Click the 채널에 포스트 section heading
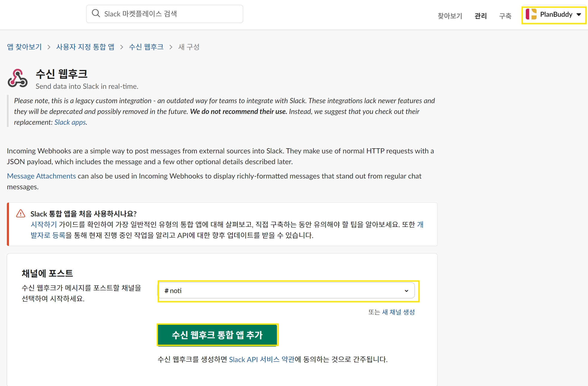 [47, 273]
